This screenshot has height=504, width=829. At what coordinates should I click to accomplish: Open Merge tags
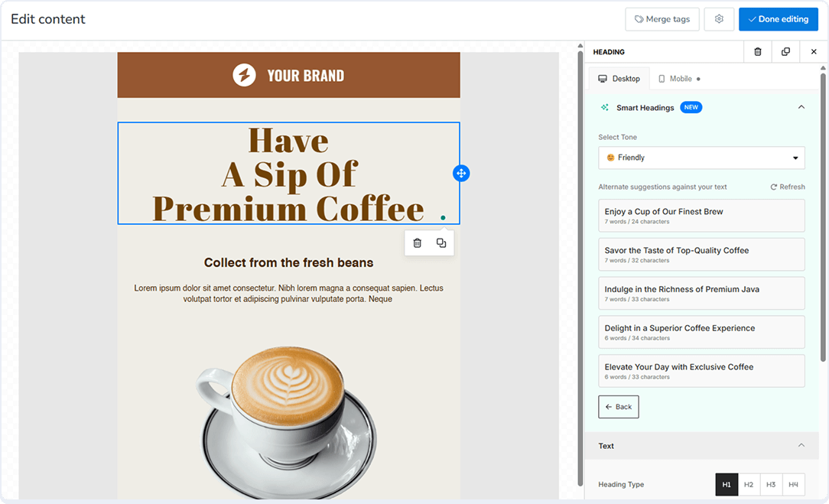662,19
